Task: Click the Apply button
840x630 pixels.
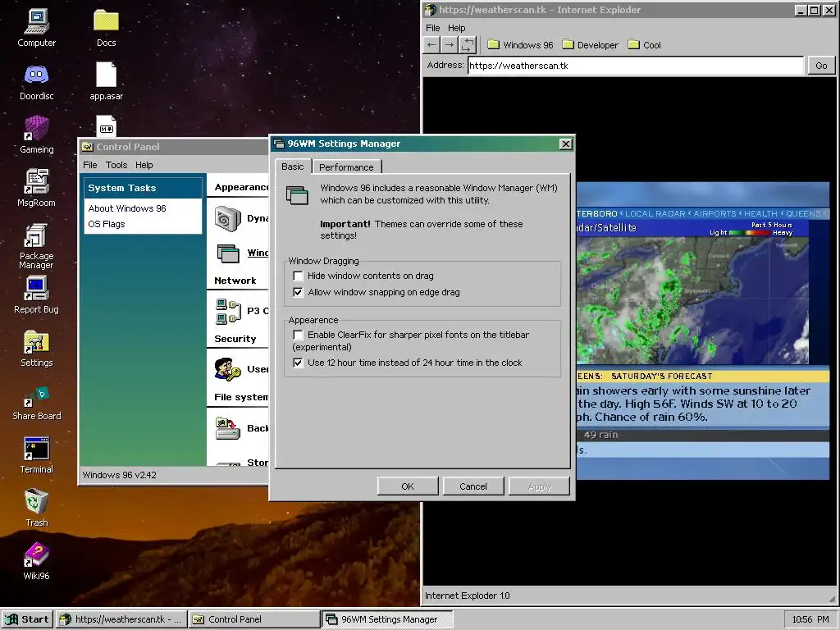Action: 539,486
